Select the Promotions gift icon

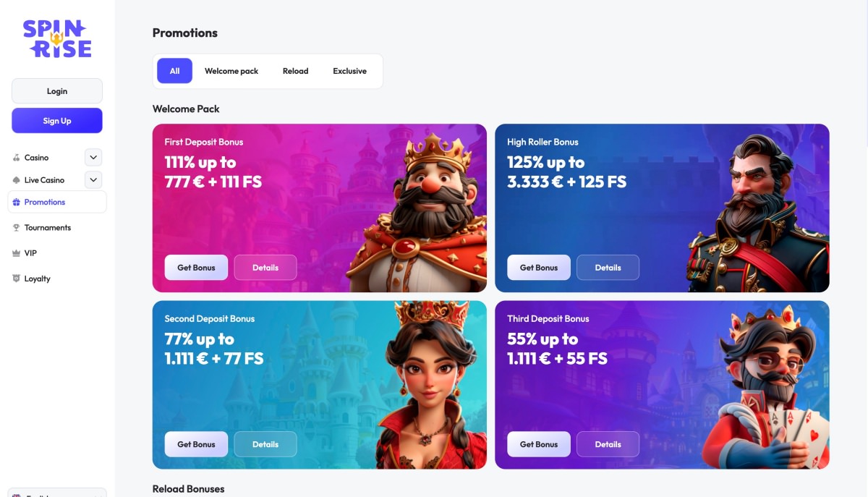(17, 203)
